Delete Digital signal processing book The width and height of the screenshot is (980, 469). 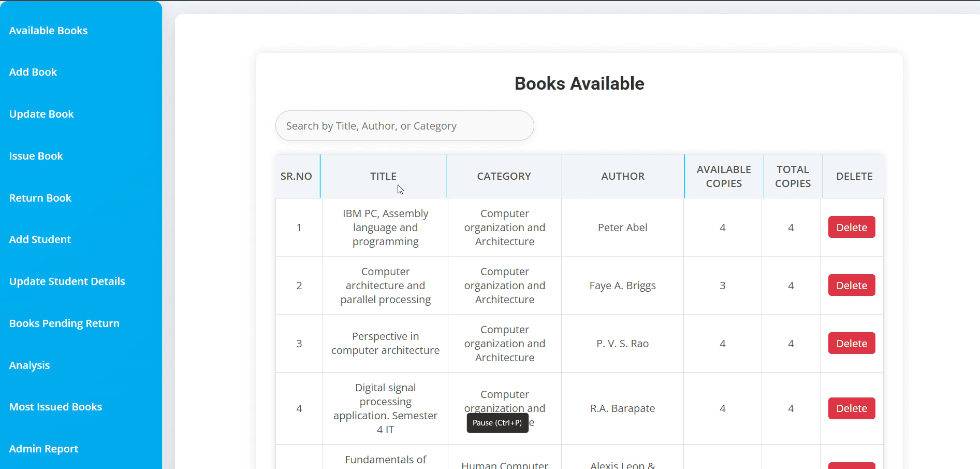[851, 408]
